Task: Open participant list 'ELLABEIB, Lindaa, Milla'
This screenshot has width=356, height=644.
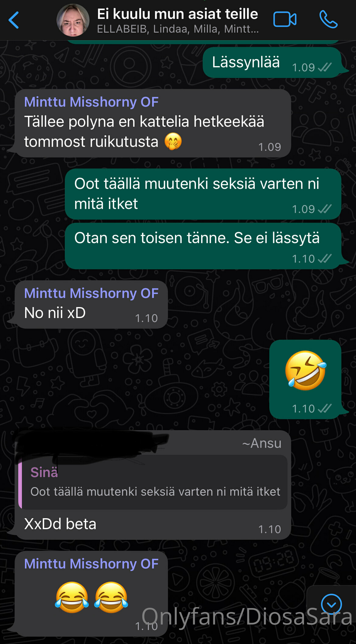Action: point(178,29)
